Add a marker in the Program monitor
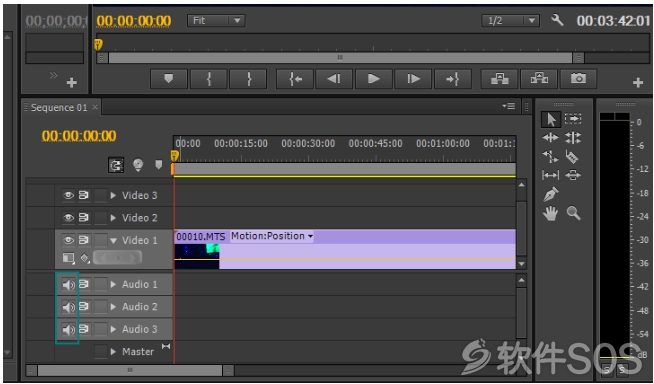This screenshot has width=654, height=384. pyautogui.click(x=169, y=79)
